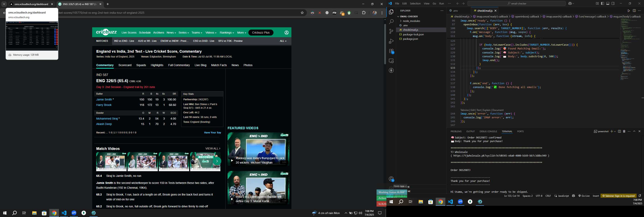Go back using VS Code title bar arrow
Screen dimensions: 644x217
(x=458, y=3)
